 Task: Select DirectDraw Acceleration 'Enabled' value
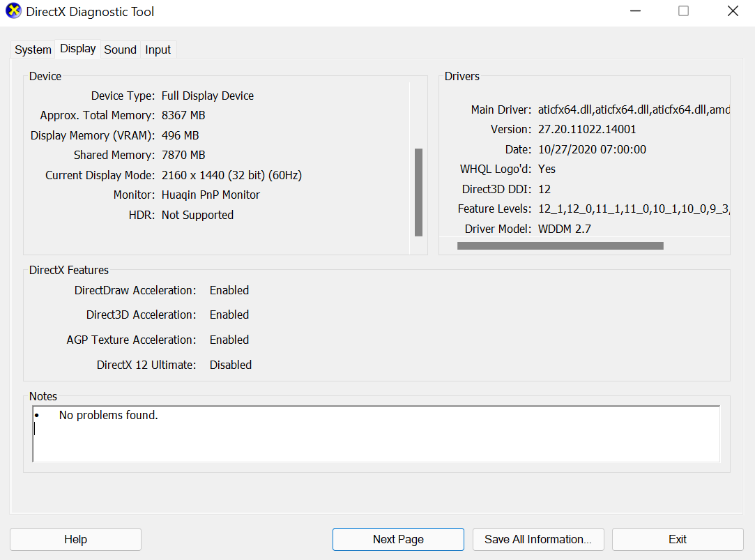[x=229, y=290]
